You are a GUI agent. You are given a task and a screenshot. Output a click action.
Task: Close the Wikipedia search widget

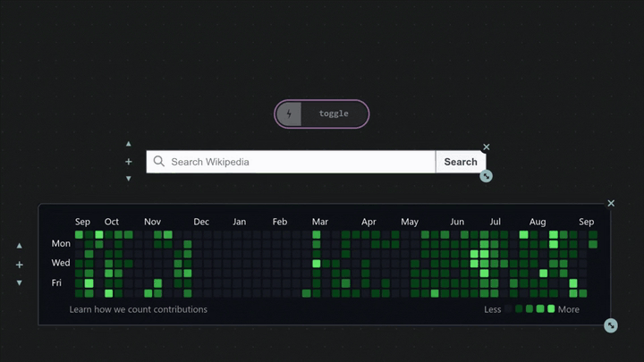(487, 147)
